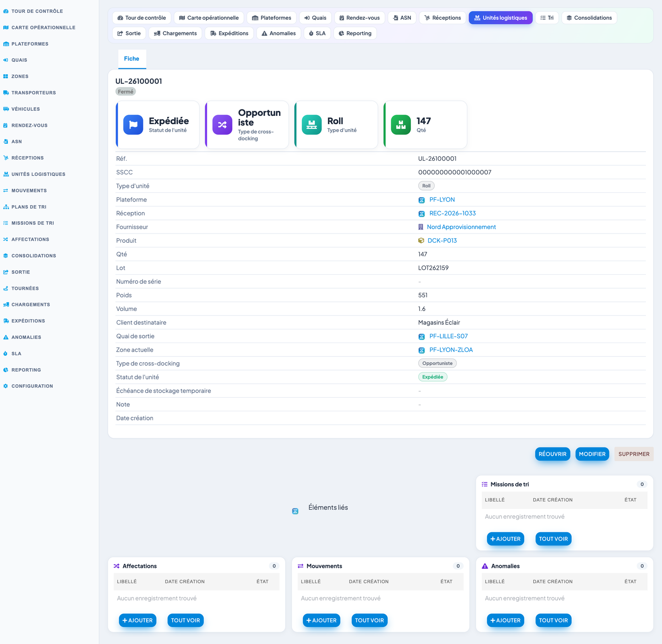
Task: Click the blue flag icon on Expédiée card
Action: [x=133, y=125]
